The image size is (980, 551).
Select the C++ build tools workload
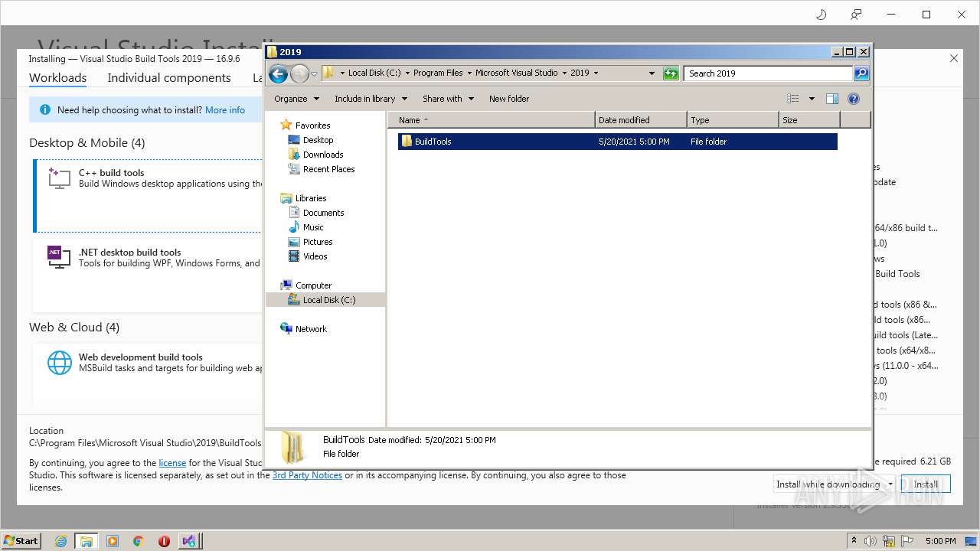point(148,196)
